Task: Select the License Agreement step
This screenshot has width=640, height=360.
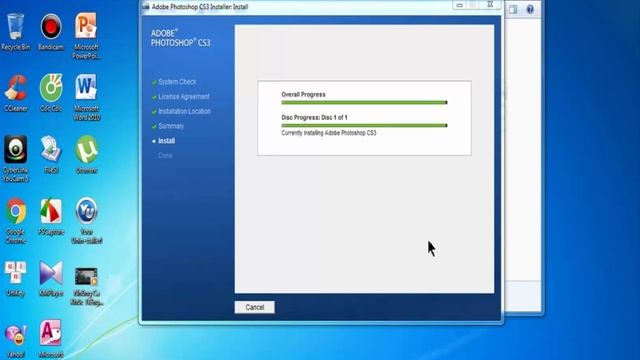Action: 184,97
